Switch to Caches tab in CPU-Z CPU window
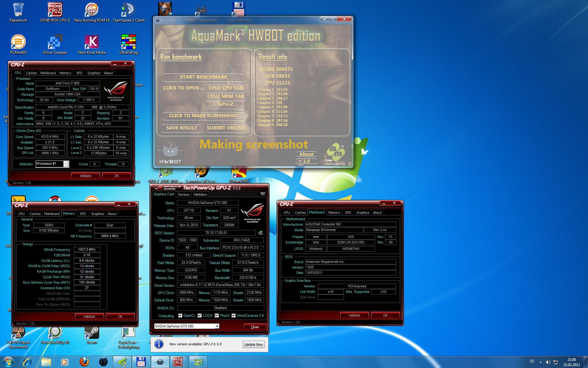The width and height of the screenshot is (588, 368). point(31,73)
